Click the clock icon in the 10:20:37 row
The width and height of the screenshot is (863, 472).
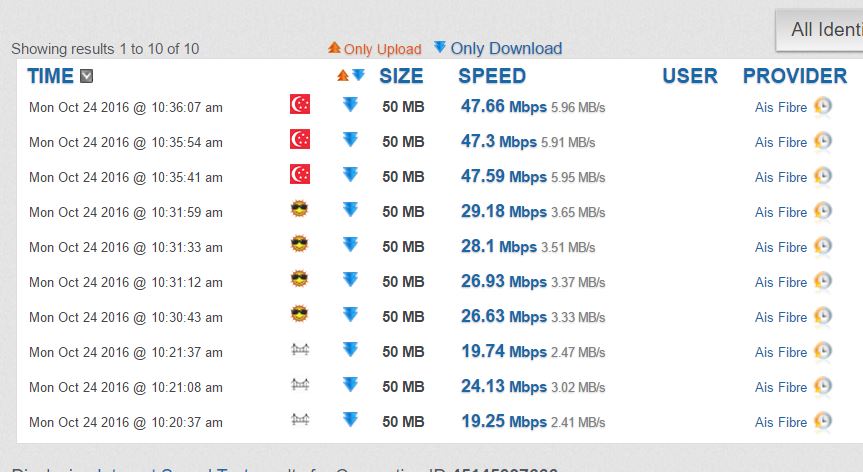(823, 421)
